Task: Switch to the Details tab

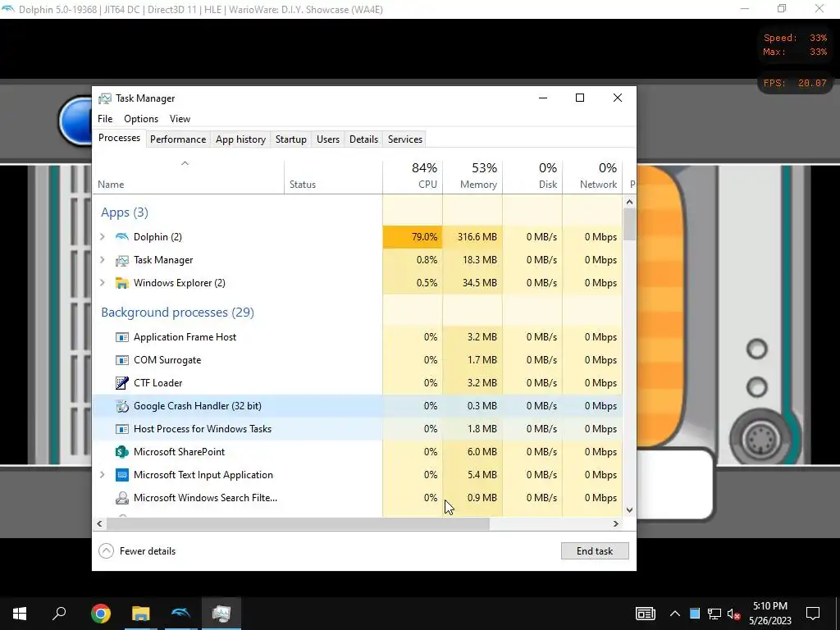Action: point(363,139)
